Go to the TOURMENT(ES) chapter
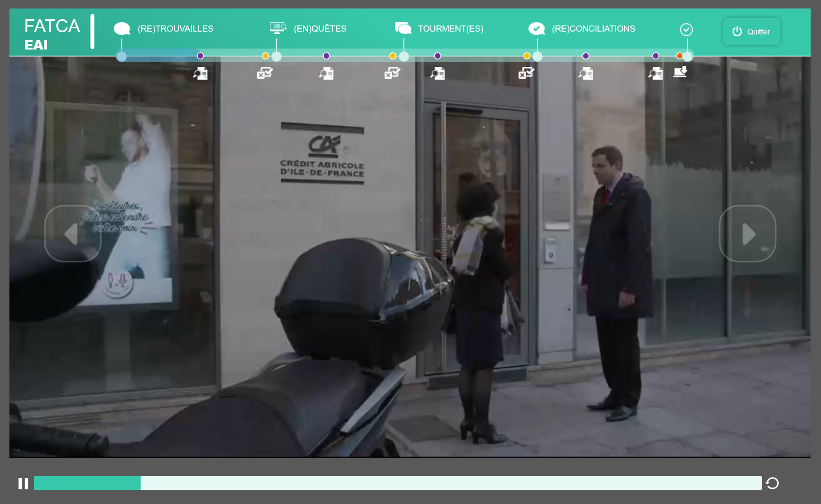This screenshot has width=821, height=504. click(451, 29)
